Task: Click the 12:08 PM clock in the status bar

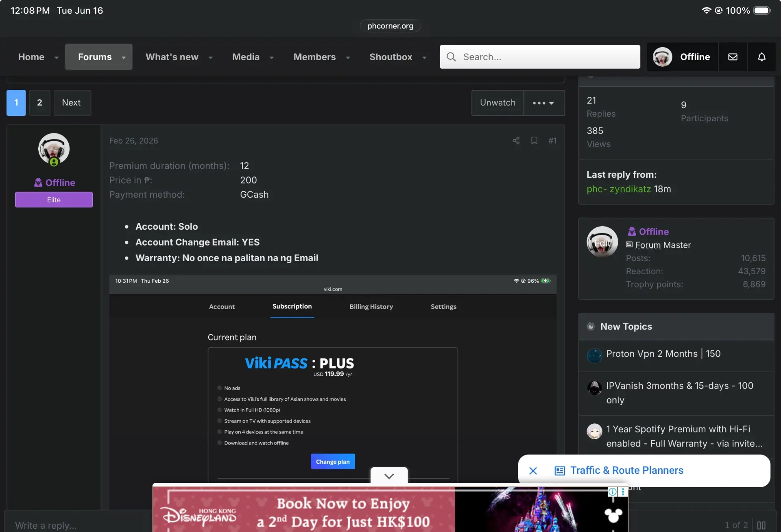Action: coord(30,11)
